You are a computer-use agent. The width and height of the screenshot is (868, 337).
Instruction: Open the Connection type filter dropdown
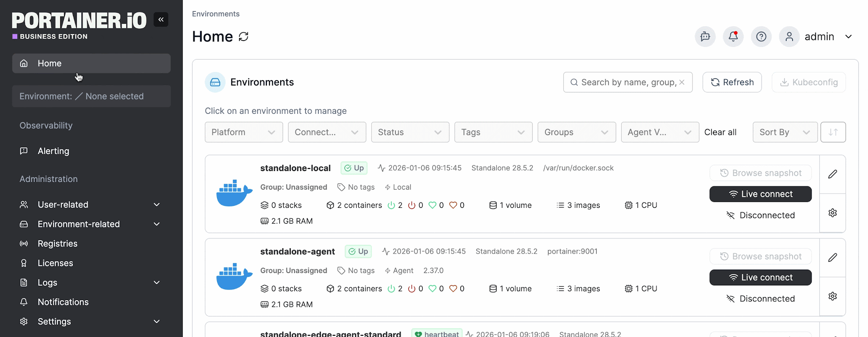tap(327, 132)
